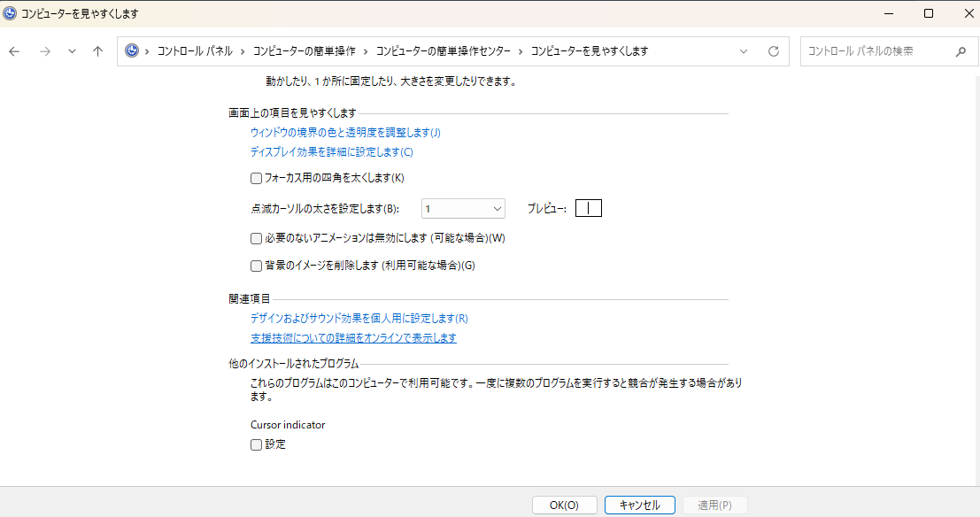Maximize the window
The height and width of the screenshot is (517, 980).
pyautogui.click(x=929, y=13)
